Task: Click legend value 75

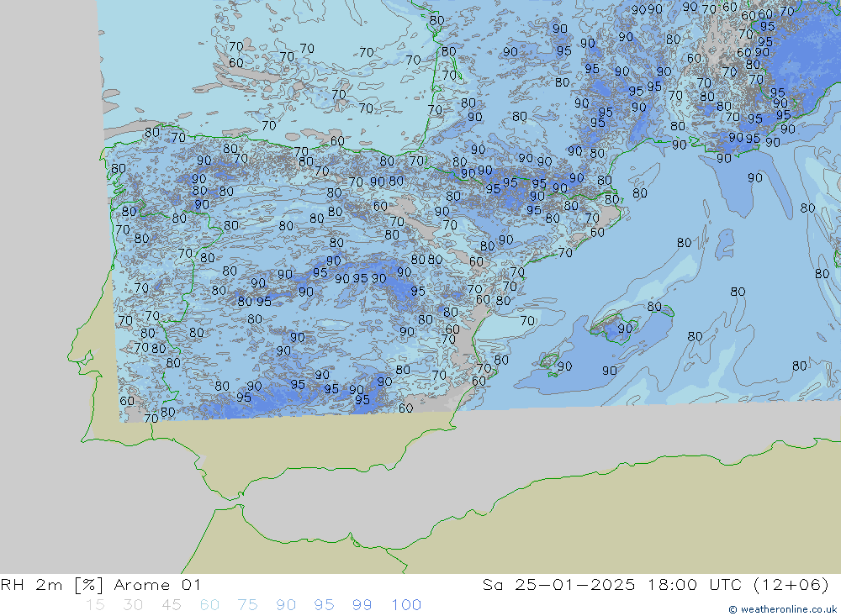Action: click(248, 605)
